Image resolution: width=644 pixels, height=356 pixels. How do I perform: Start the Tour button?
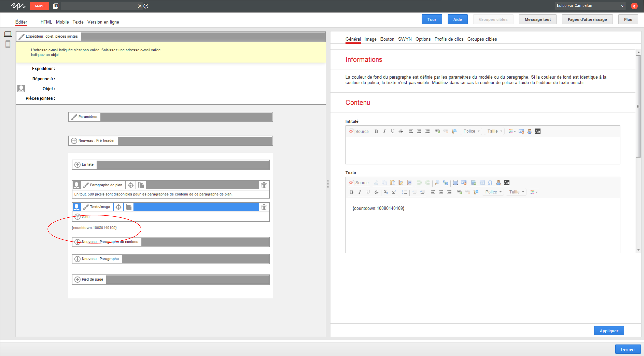432,20
